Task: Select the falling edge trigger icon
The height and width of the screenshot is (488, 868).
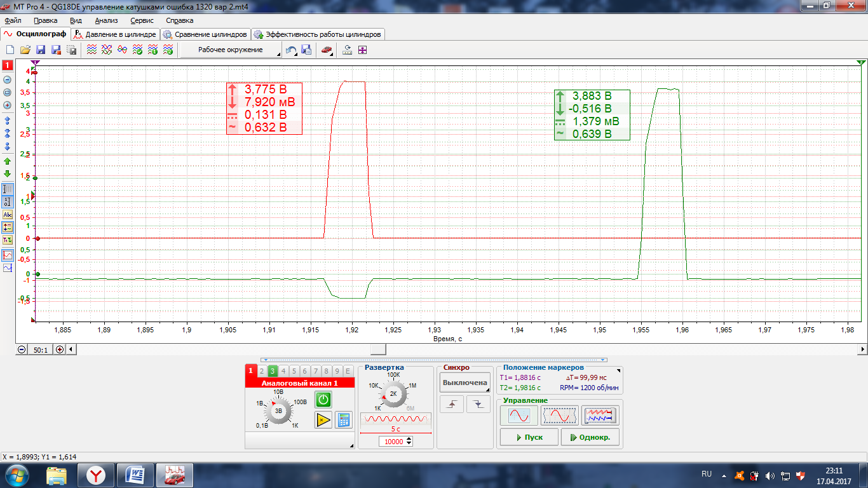Action: [478, 404]
